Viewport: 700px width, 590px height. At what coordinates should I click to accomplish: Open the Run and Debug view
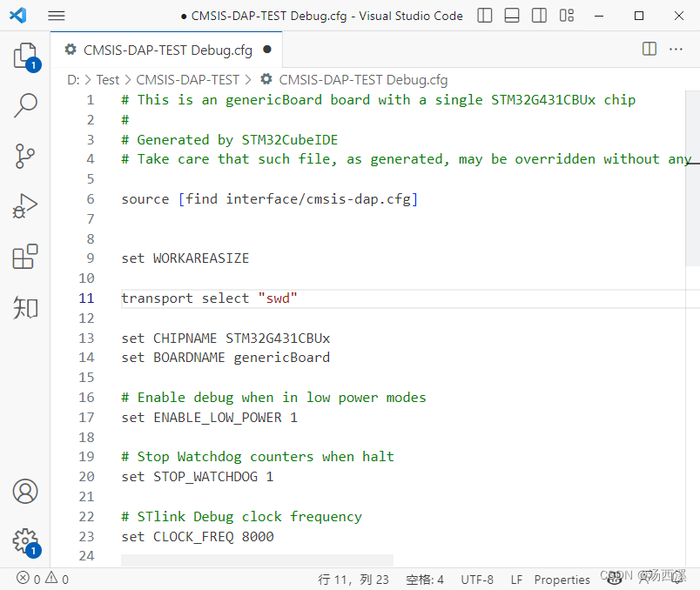pos(24,206)
